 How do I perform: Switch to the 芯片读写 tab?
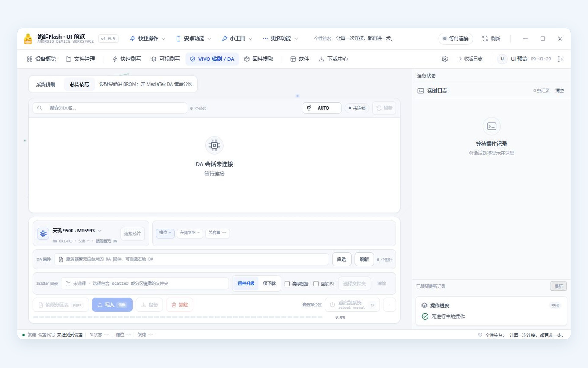click(79, 85)
